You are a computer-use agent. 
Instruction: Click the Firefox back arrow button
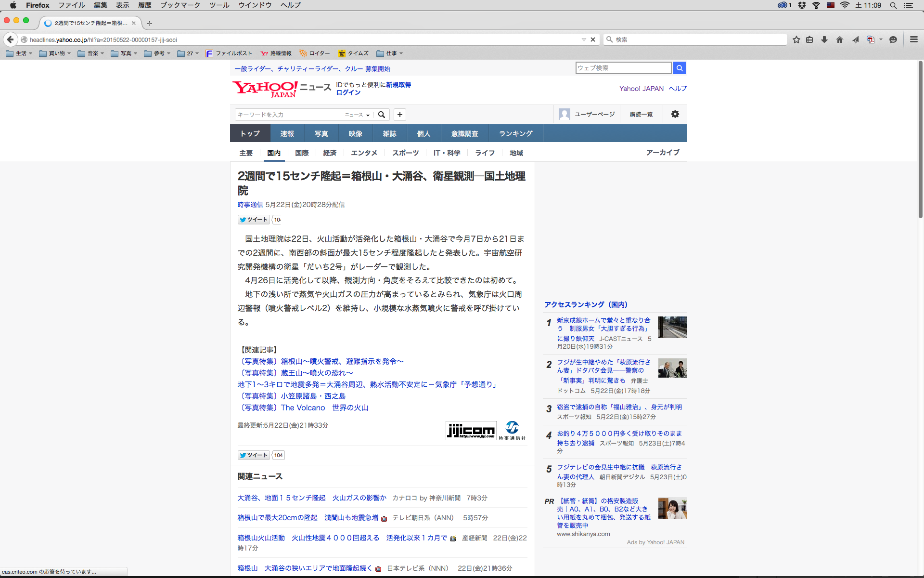point(10,39)
